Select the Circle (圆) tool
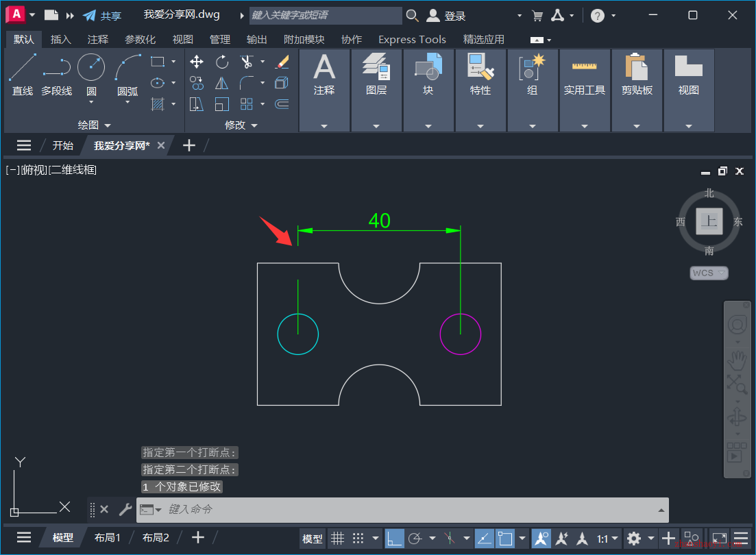This screenshot has width=756, height=555. (91, 68)
